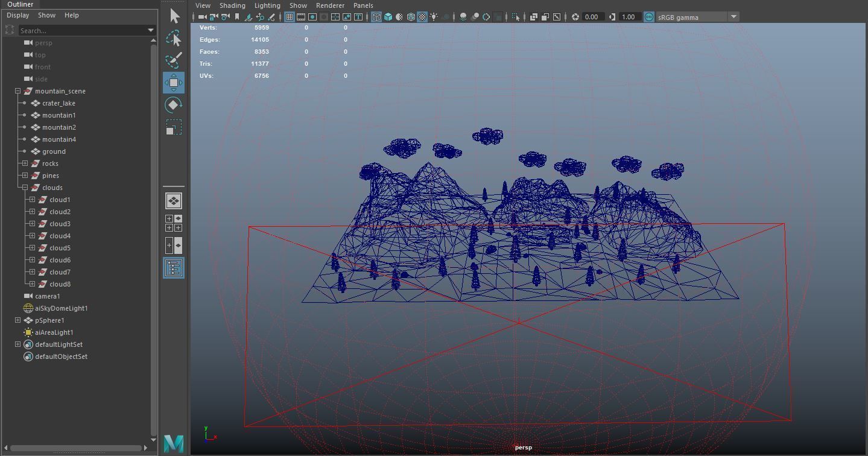
Task: Activate the Move tool
Action: (x=174, y=83)
